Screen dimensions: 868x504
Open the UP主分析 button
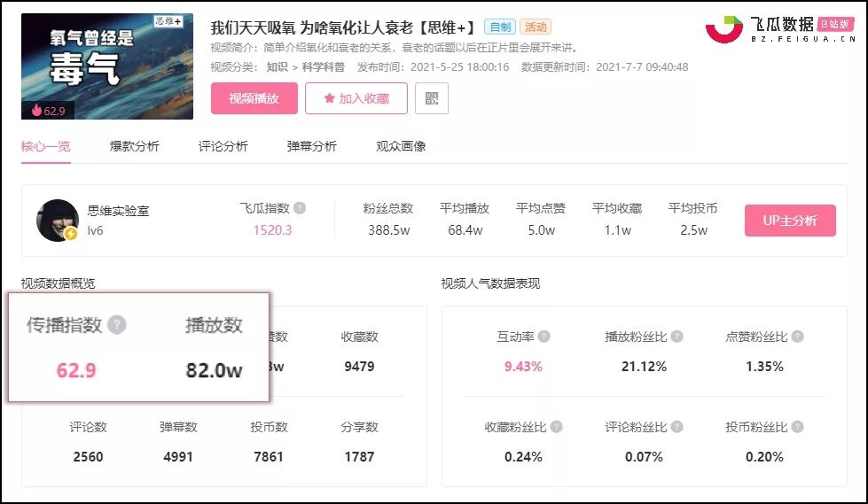[790, 221]
